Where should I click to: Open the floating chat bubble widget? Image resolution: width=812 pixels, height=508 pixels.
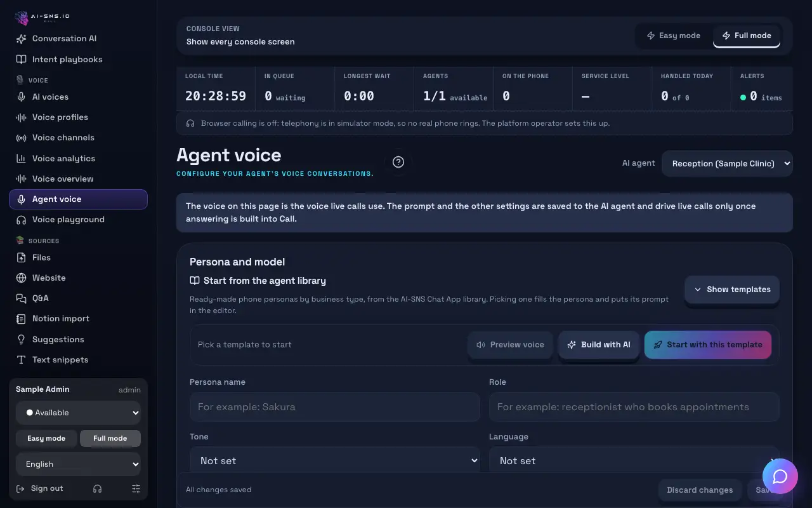pos(780,476)
